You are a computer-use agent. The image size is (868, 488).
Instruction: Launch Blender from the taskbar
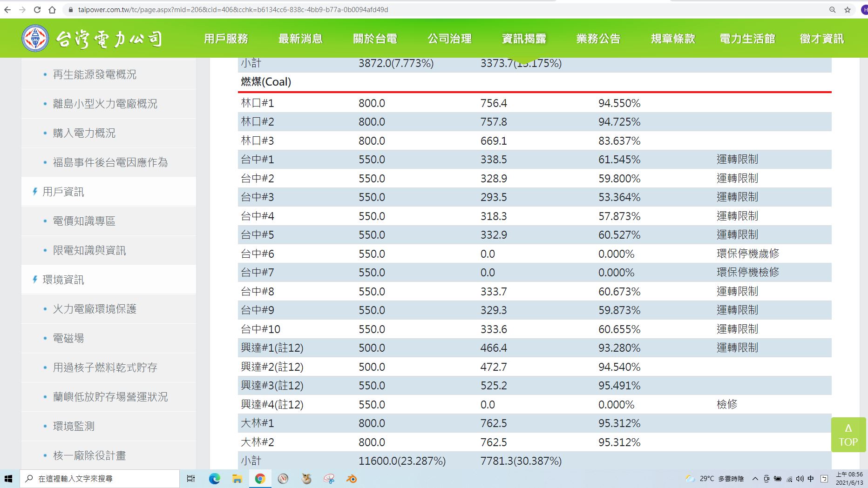pos(352,479)
